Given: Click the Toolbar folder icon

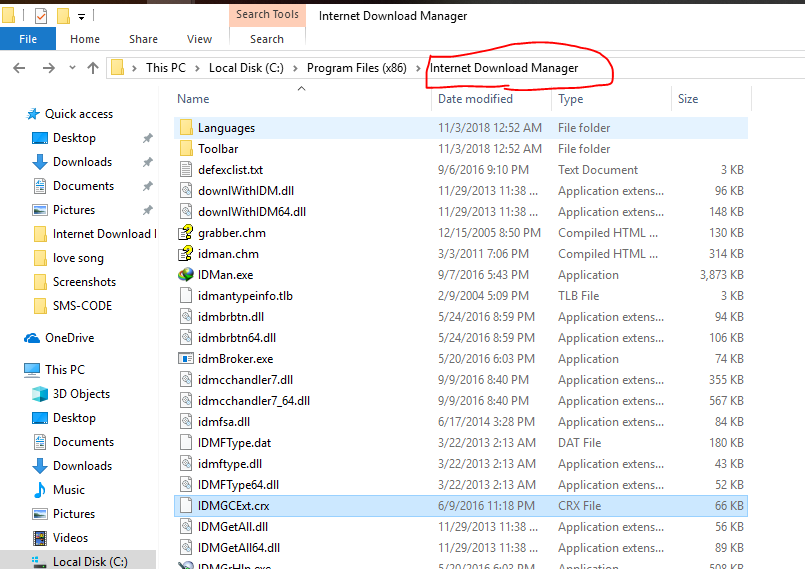Looking at the screenshot, I should (186, 149).
